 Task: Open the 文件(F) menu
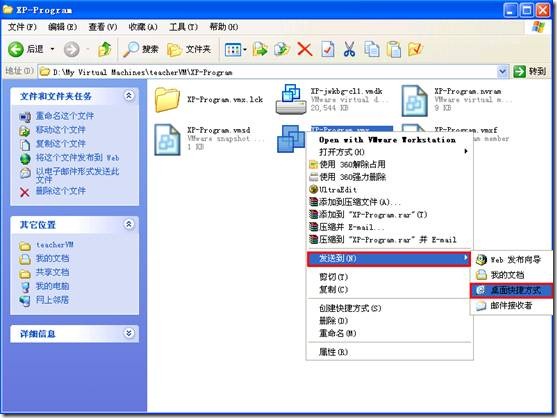[22, 27]
